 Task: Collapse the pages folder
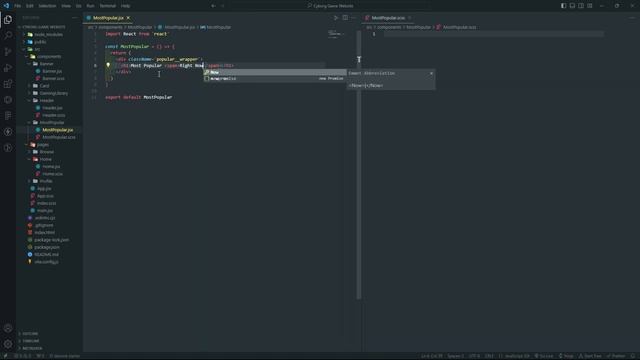[42, 144]
